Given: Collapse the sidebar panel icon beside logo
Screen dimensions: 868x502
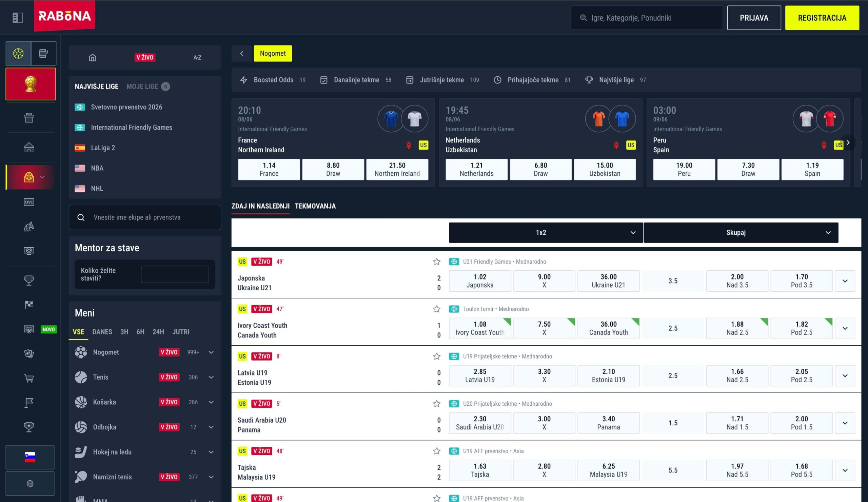Looking at the screenshot, I should tap(18, 18).
